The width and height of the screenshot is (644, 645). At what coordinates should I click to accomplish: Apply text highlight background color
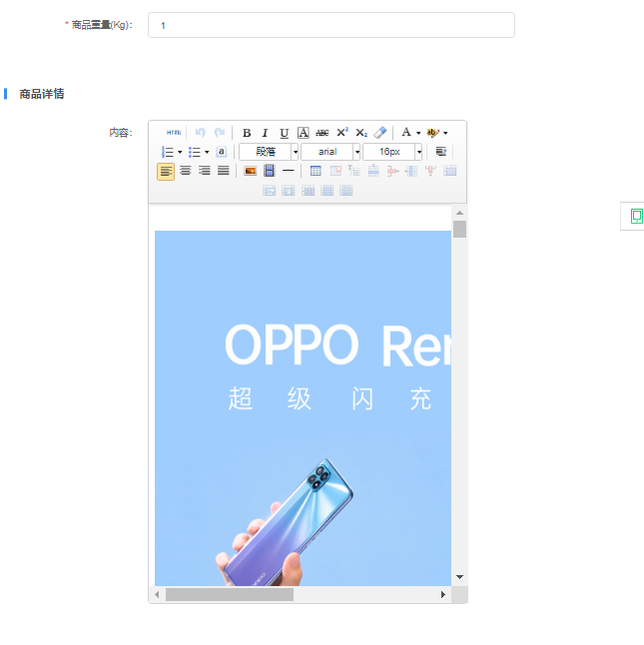pyautogui.click(x=432, y=133)
